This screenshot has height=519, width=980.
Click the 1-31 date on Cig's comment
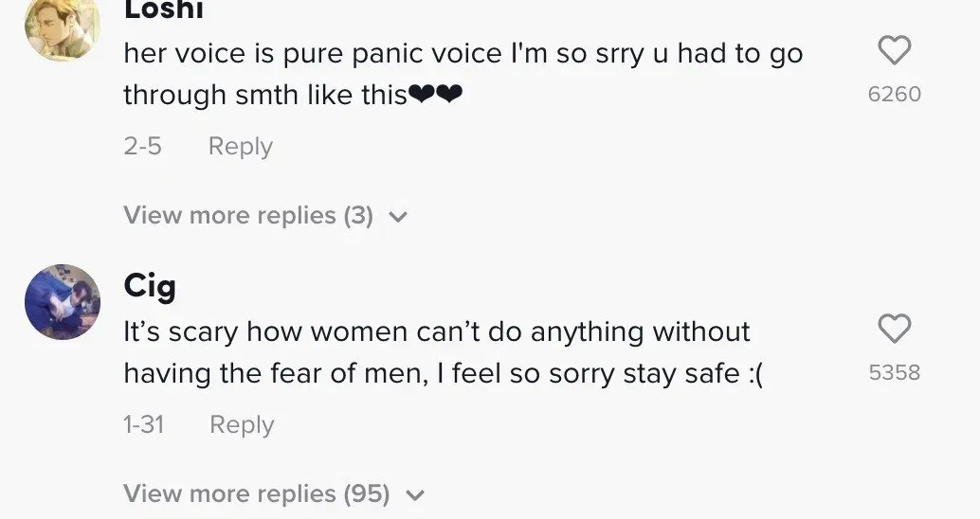tap(143, 425)
